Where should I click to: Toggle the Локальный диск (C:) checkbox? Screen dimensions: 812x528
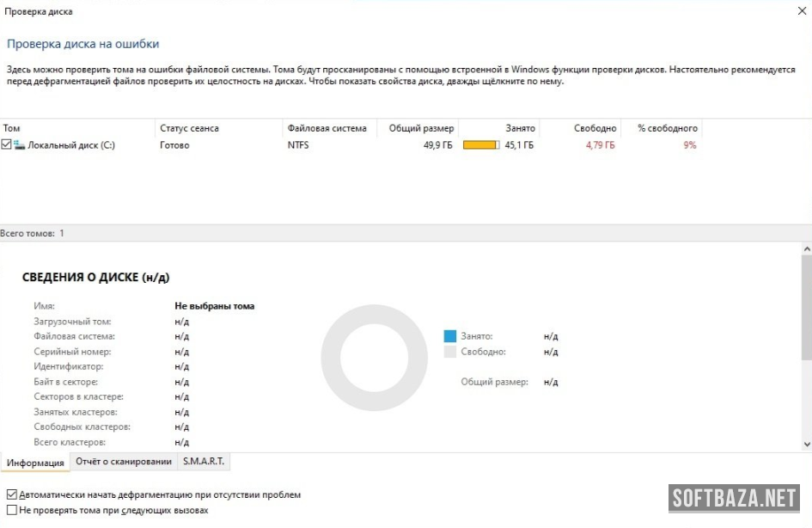coord(7,145)
